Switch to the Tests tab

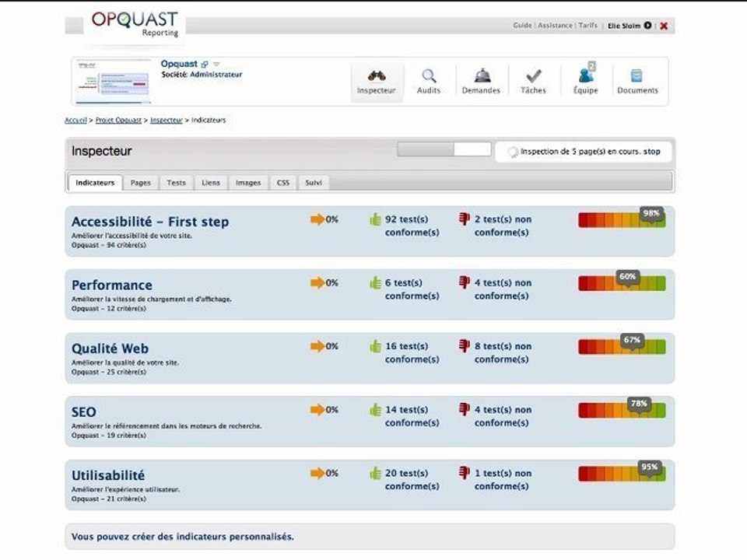[x=177, y=183]
